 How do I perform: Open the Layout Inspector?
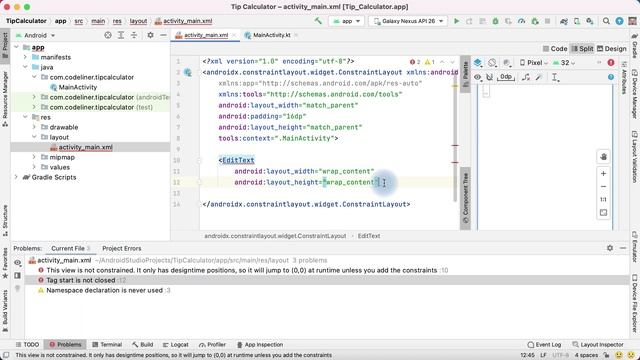[598, 344]
